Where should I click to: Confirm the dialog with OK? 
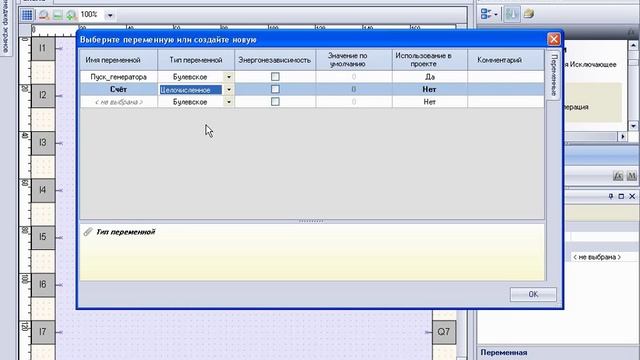click(x=533, y=294)
